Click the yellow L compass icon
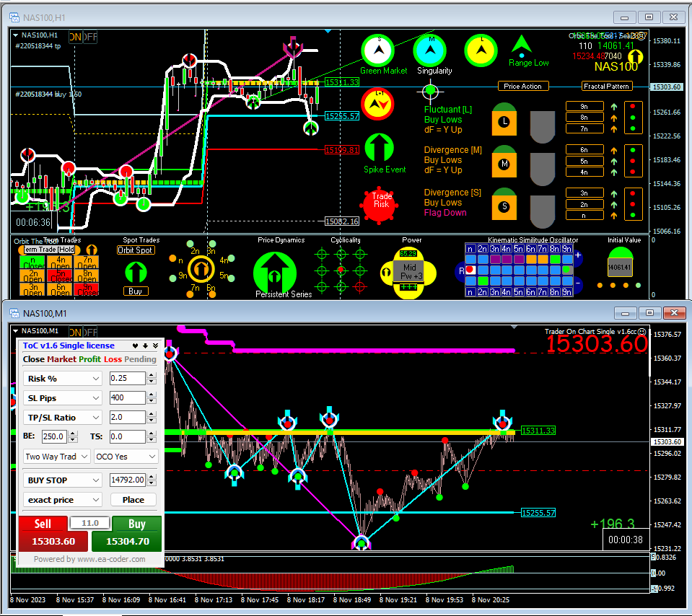The width and height of the screenshot is (692, 616). pos(481,50)
